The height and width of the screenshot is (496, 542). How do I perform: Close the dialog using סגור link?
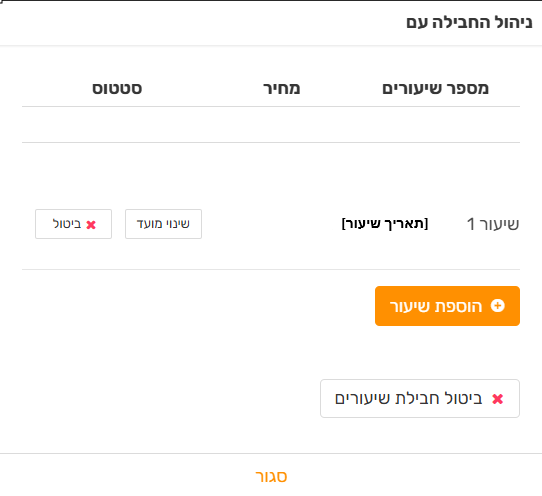pos(271,476)
